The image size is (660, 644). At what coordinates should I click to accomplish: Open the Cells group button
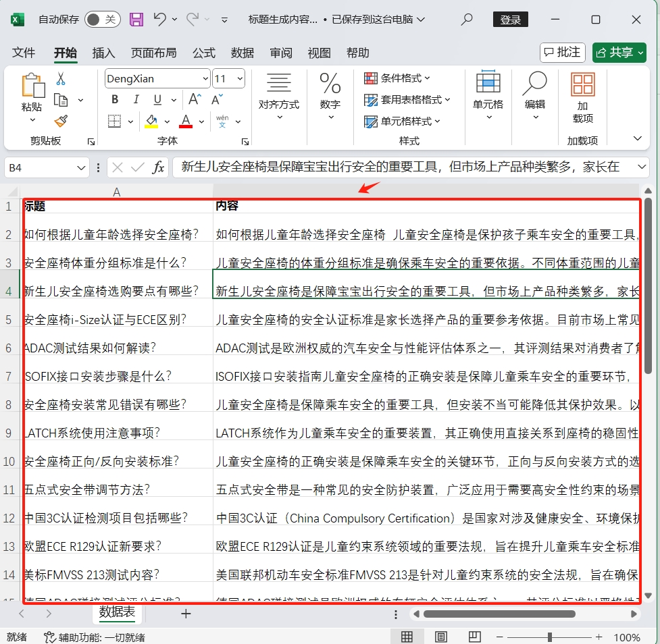point(488,97)
